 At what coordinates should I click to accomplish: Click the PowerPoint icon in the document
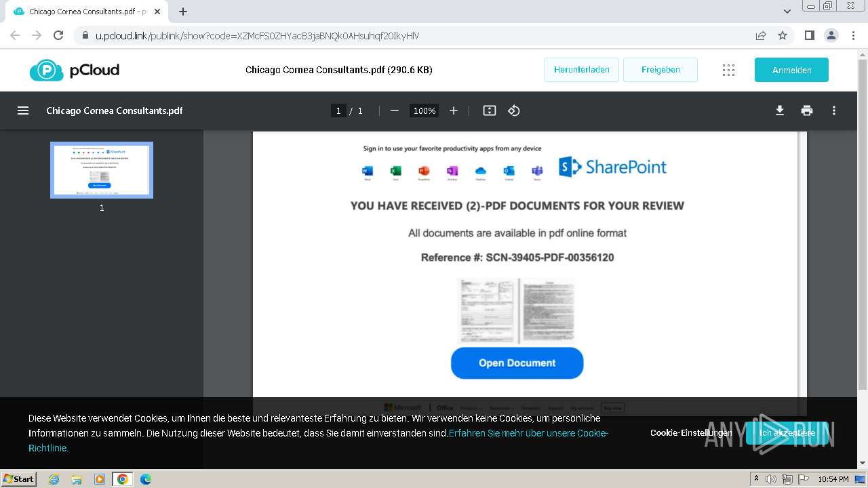pos(424,171)
